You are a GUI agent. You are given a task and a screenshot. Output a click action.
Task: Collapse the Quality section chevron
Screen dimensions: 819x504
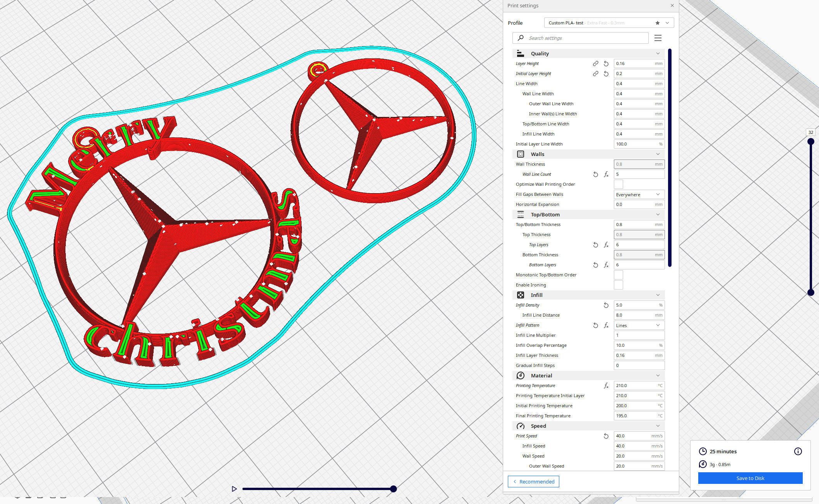click(658, 53)
